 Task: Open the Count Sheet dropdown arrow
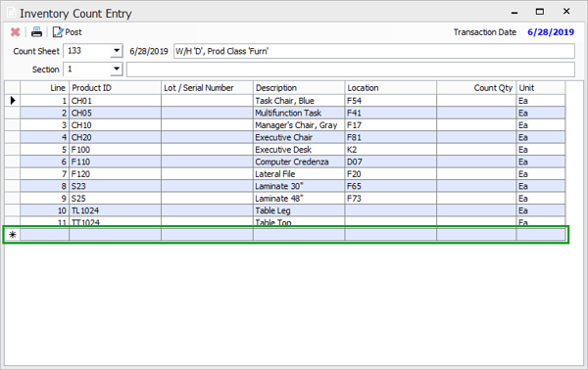coord(117,51)
